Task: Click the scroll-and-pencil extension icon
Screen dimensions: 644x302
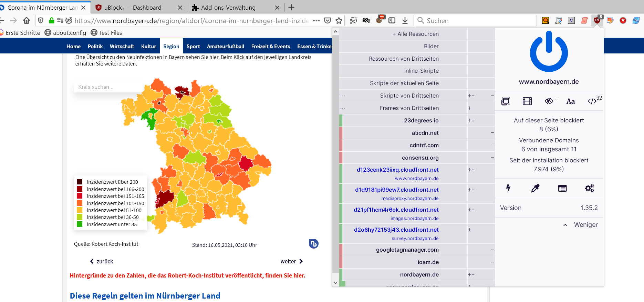Action: point(559,21)
